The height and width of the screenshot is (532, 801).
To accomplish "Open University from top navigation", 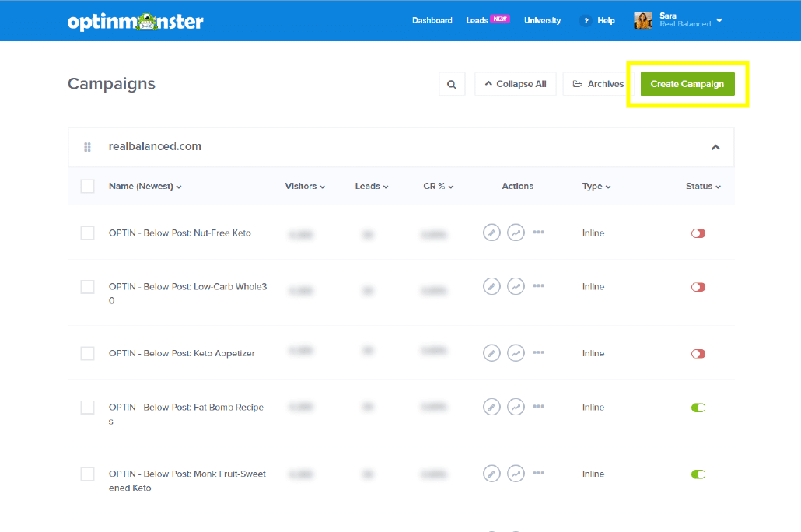I will [543, 20].
